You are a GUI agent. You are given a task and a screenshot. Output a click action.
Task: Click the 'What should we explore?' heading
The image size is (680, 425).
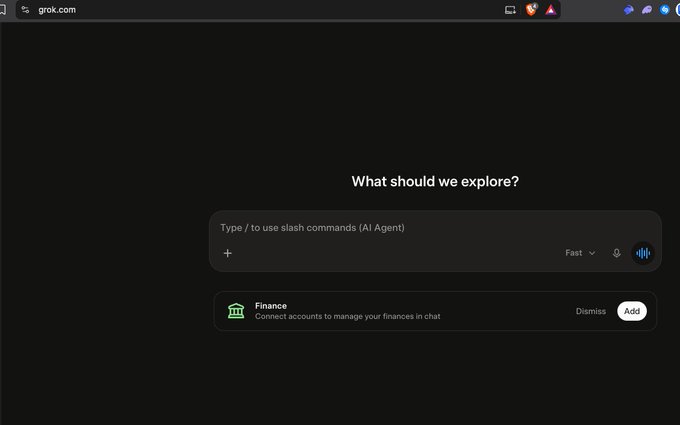(x=435, y=181)
